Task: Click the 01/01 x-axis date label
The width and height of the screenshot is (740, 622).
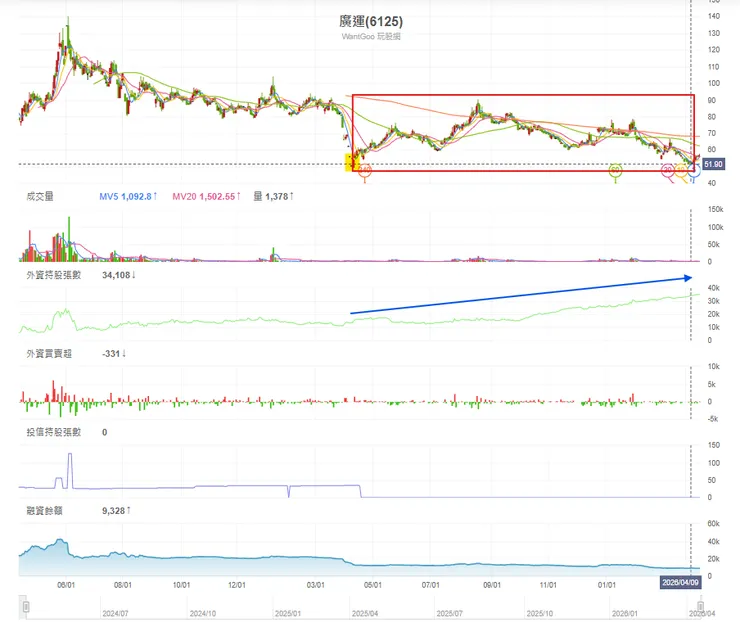Action: pos(607,585)
